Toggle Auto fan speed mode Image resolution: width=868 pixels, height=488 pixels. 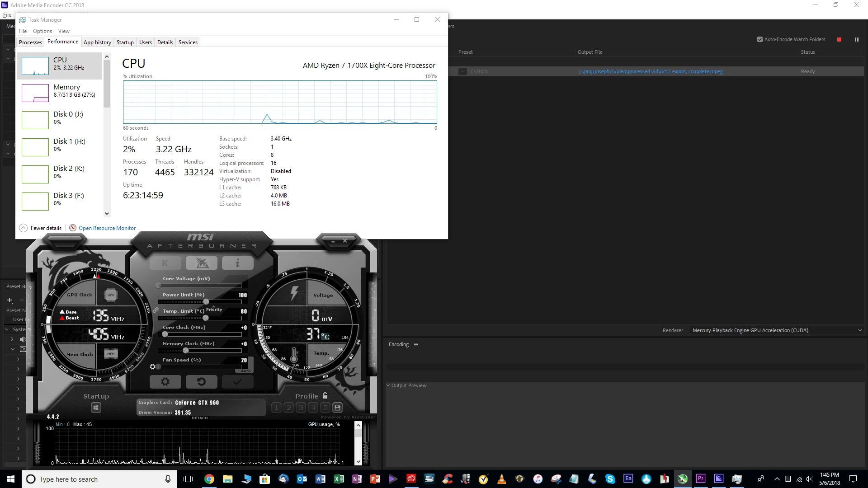[x=245, y=371]
